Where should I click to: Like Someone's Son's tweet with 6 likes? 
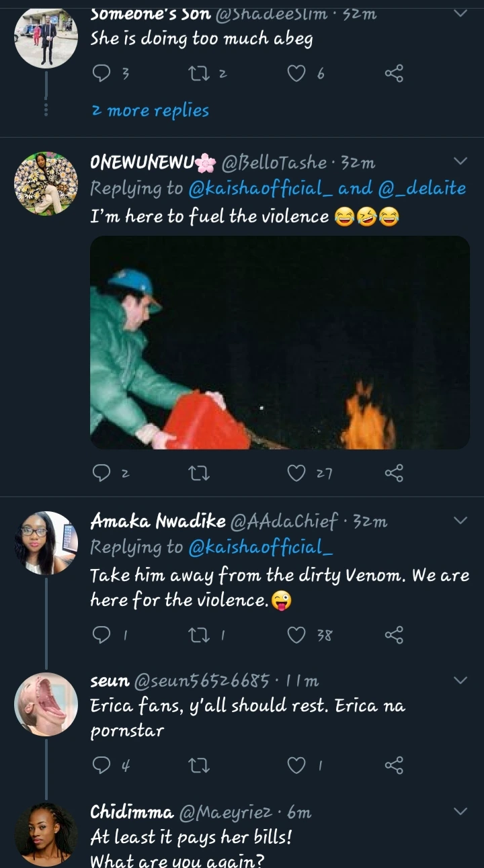point(296,74)
